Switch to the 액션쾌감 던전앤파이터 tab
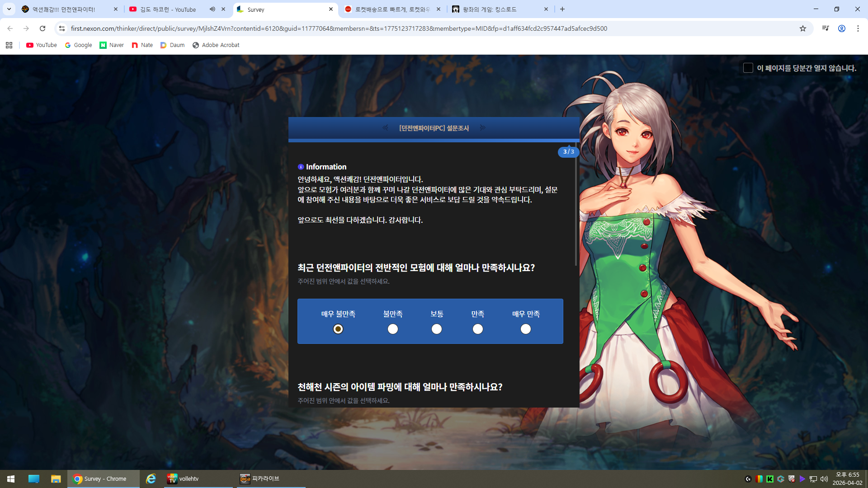Screen dimensions: 868x488 [x=64, y=9]
